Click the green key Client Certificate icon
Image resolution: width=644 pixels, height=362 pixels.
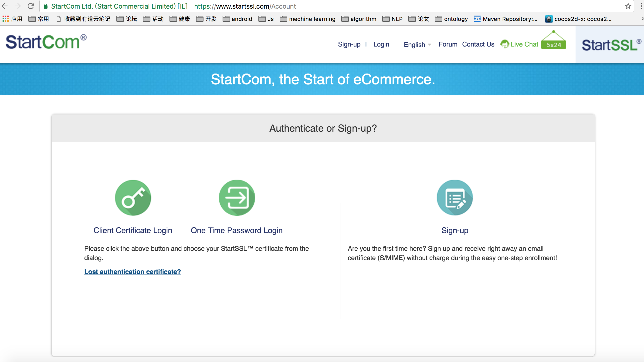133,198
